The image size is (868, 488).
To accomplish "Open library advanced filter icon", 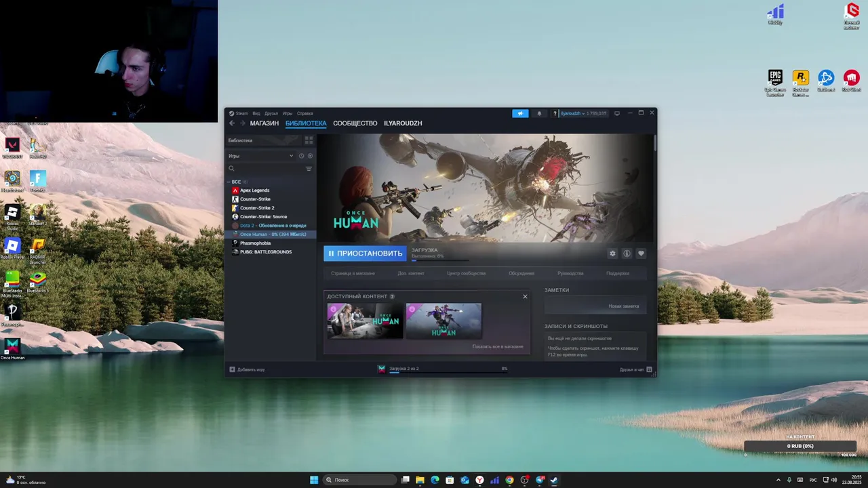I will (309, 169).
